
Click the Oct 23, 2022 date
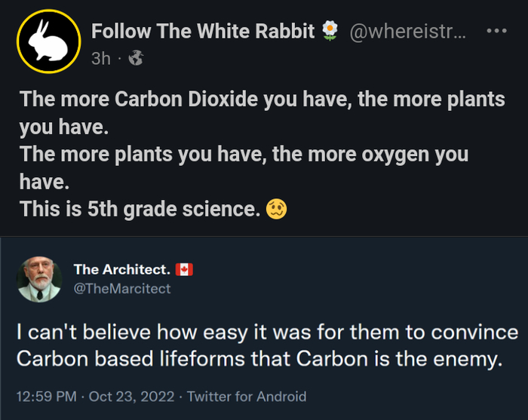point(133,396)
